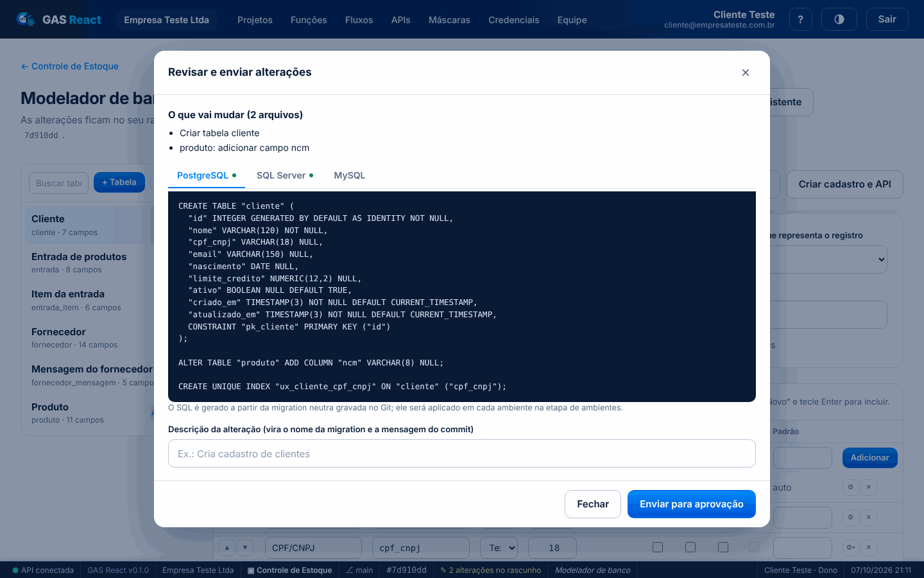Click 'Criar tabela cliente' change item

pyautogui.click(x=219, y=133)
